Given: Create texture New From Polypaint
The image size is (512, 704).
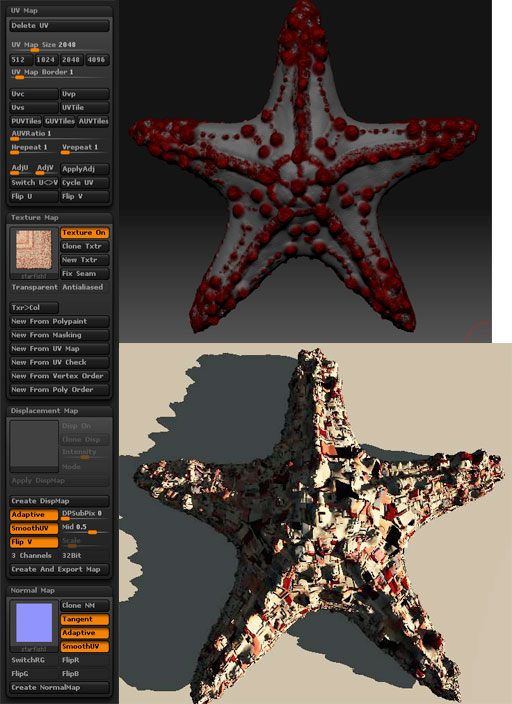Looking at the screenshot, I should click(x=59, y=321).
